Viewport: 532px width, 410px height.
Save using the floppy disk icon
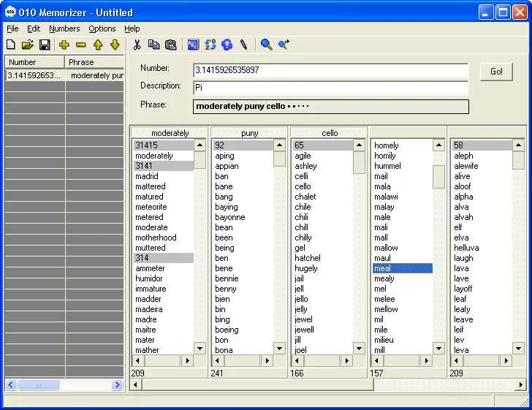(45, 45)
